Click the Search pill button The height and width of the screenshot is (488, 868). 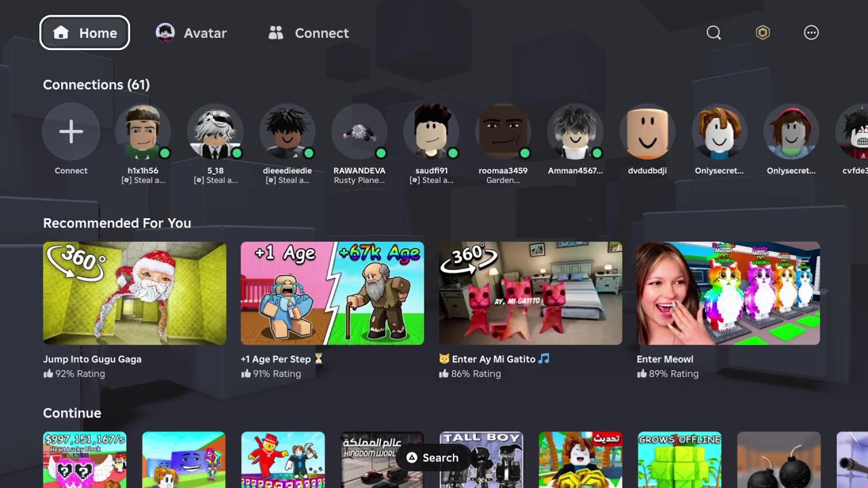coord(433,458)
